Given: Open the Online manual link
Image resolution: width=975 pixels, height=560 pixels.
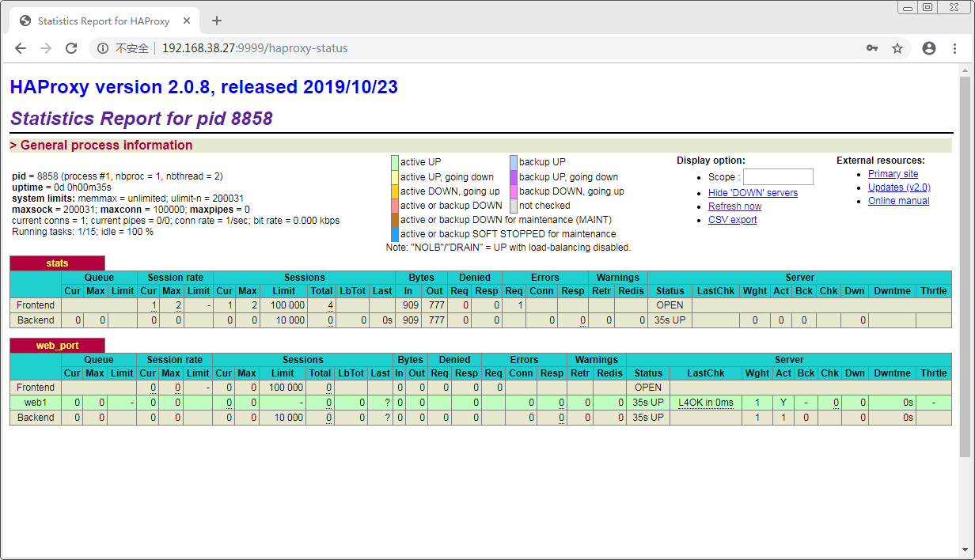Looking at the screenshot, I should (x=898, y=201).
